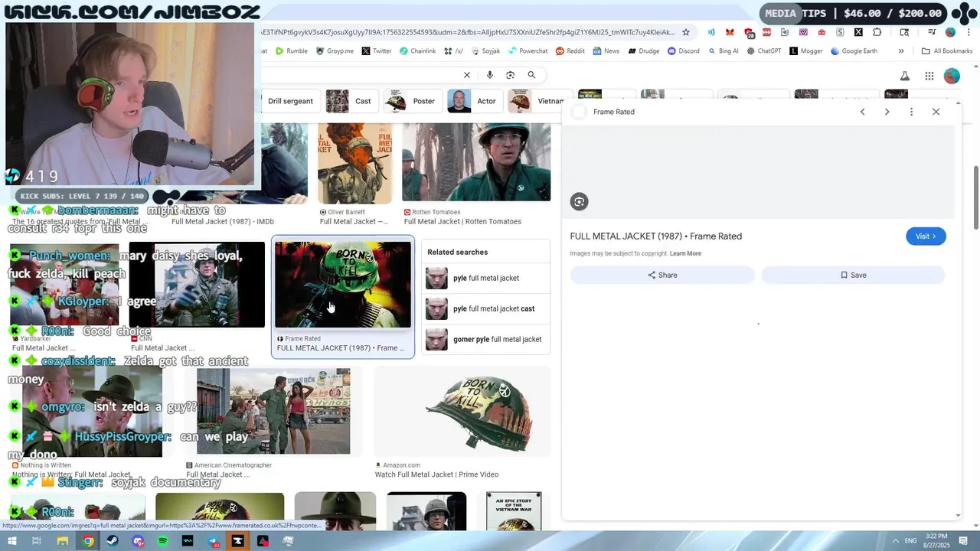The width and height of the screenshot is (980, 551).
Task: Save the previewed image
Action: point(853,275)
